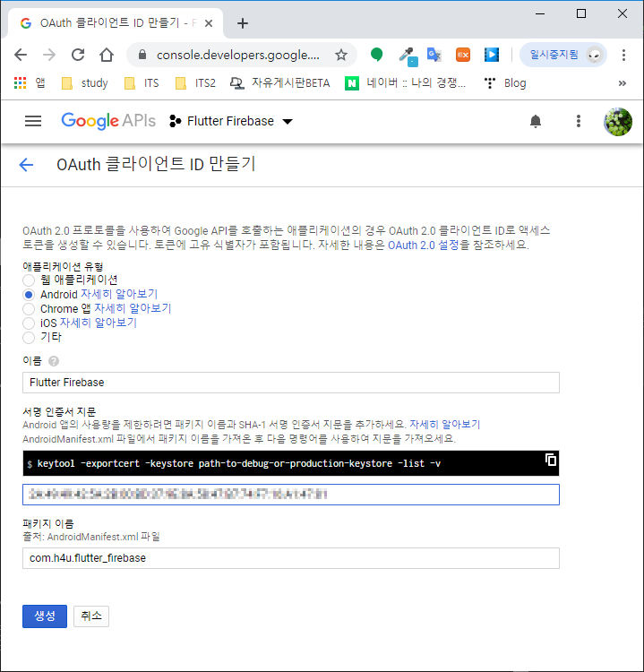This screenshot has height=672, width=644.
Task: Close the OAuth browser tab
Action: coord(209,23)
